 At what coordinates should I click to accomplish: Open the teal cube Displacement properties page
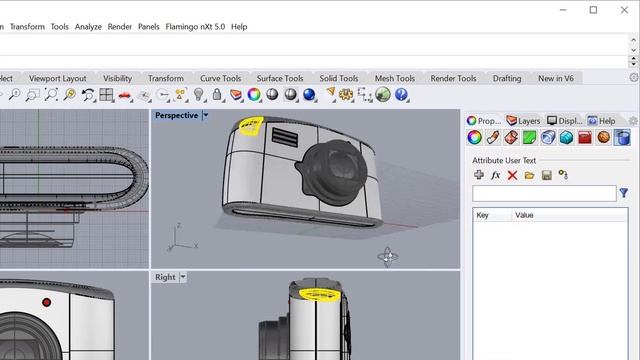(567, 138)
